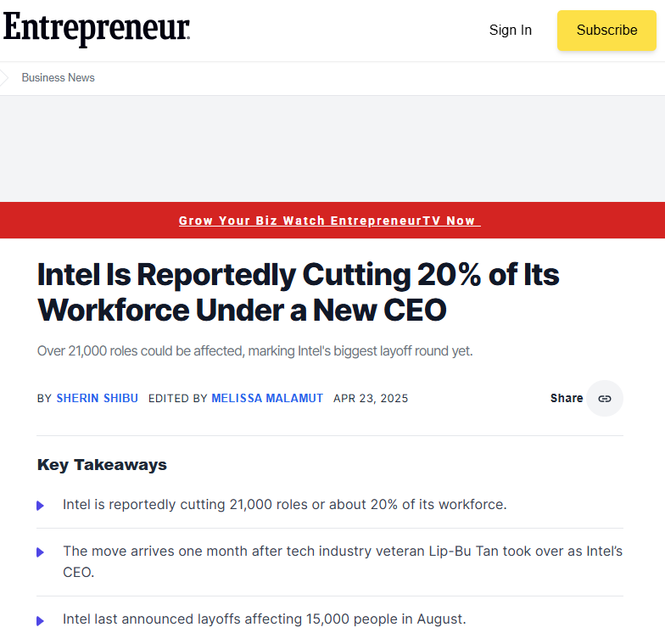Image resolution: width=665 pixels, height=644 pixels.
Task: View editor Melissa Malamut's profile
Action: tap(267, 399)
